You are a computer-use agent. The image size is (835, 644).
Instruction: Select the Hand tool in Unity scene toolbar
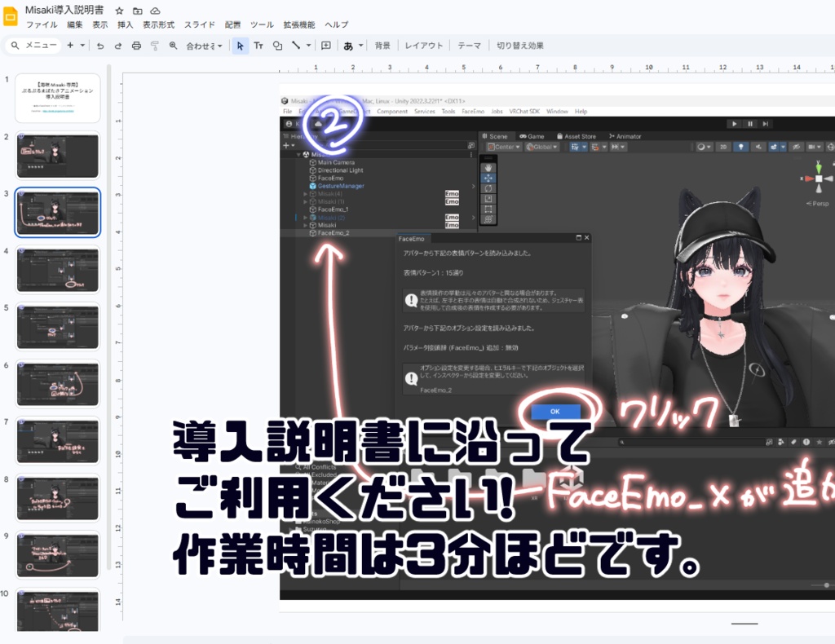(x=488, y=167)
